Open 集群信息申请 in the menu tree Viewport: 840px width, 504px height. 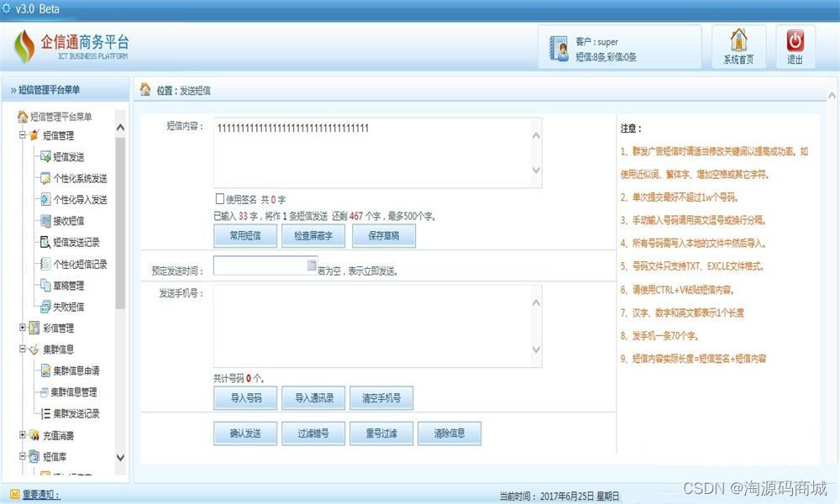point(76,370)
